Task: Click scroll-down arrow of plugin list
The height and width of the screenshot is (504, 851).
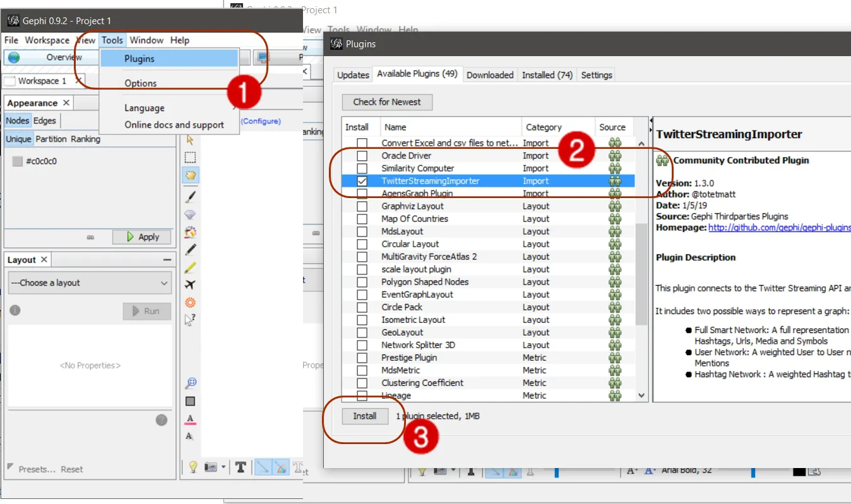Action: click(x=641, y=396)
